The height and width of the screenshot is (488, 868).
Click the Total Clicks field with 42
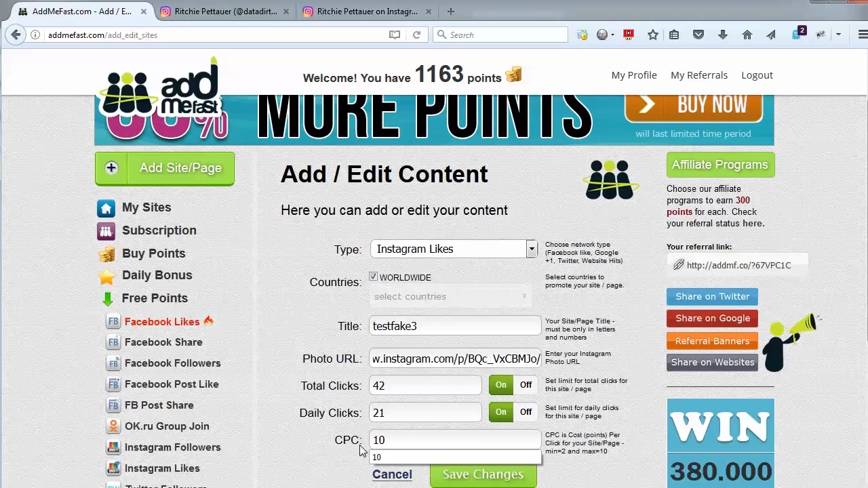pyautogui.click(x=425, y=386)
